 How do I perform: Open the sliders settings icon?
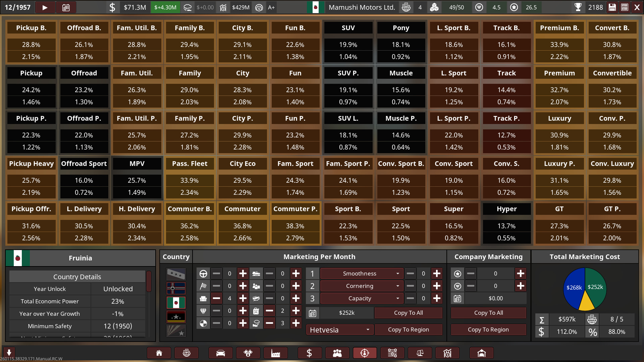click(392, 353)
